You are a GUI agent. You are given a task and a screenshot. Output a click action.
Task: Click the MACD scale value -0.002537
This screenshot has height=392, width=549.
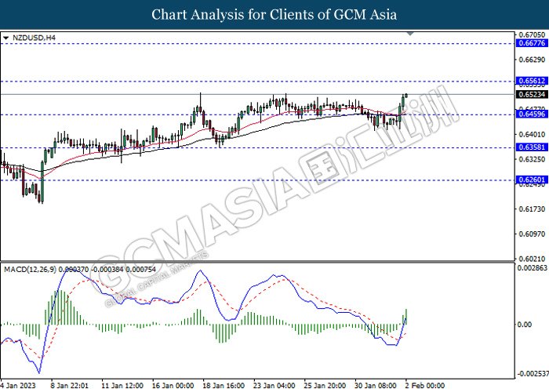[x=533, y=374]
